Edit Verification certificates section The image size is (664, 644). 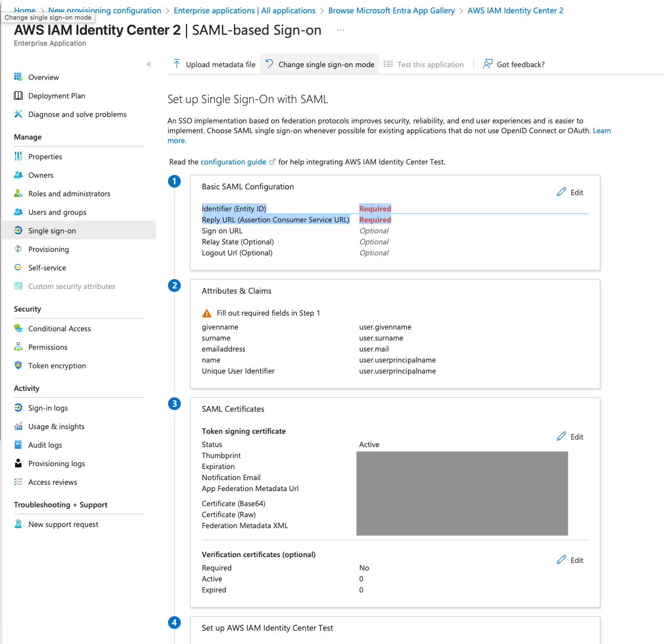[x=570, y=560]
